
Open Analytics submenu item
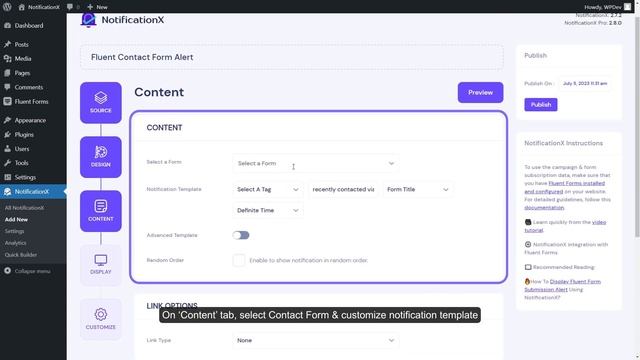(16, 243)
